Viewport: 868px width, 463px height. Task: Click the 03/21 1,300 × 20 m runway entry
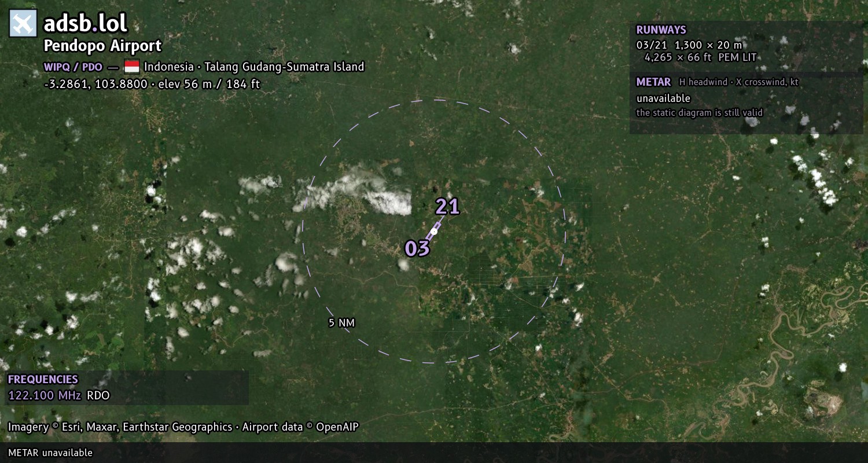[689, 45]
